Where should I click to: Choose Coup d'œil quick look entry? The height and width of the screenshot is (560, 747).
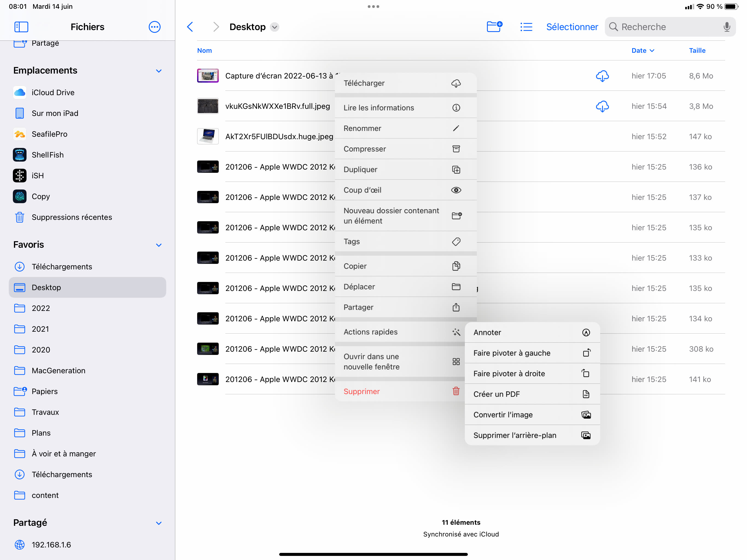(x=405, y=190)
